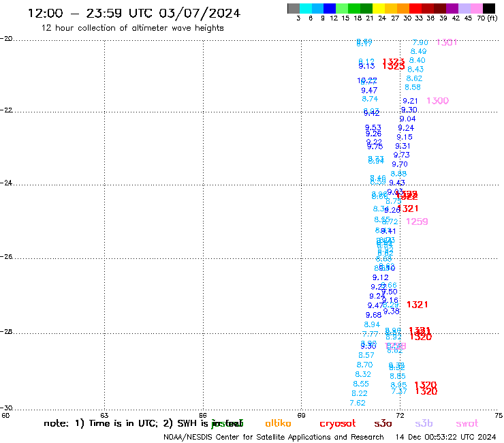The width and height of the screenshot is (504, 443).
Task: Select the wave height value '9.04'
Action: tap(407, 119)
